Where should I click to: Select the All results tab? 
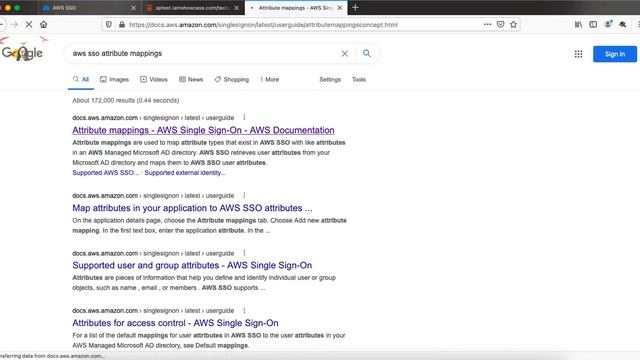[x=81, y=80]
